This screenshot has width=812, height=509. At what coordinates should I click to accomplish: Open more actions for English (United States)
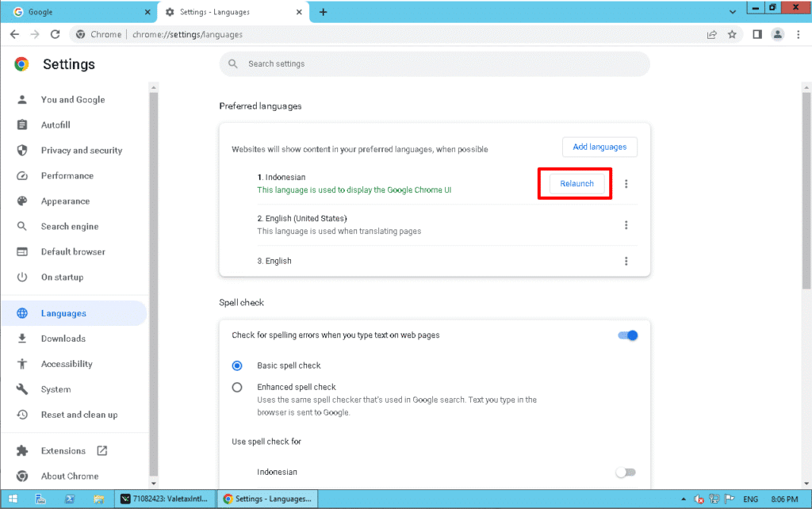click(x=626, y=225)
